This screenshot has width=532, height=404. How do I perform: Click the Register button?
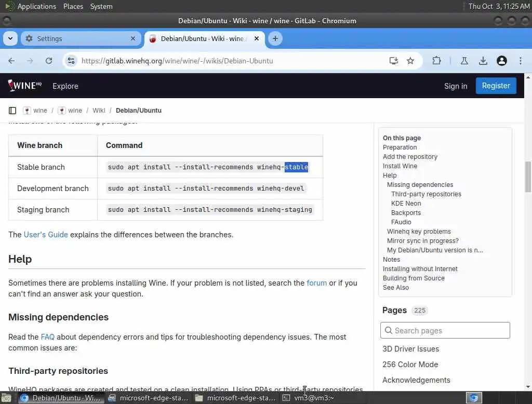point(496,86)
